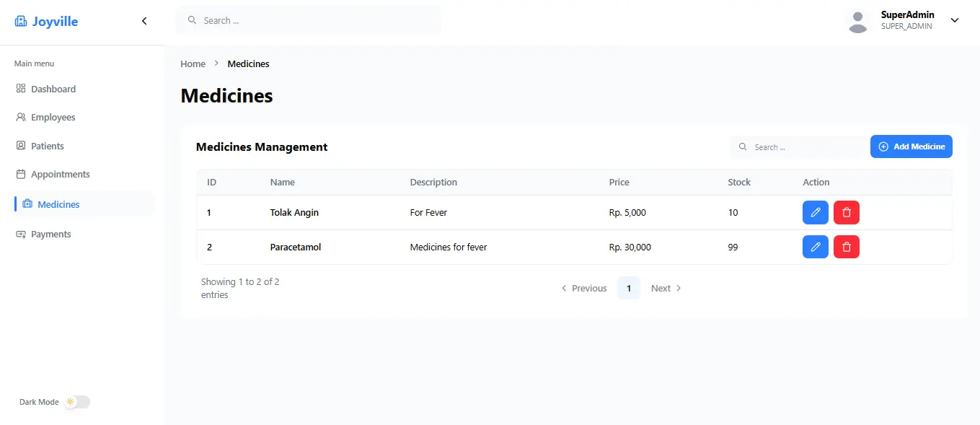Viewport: 980px width, 425px height.
Task: Open the Patients menu item
Action: (47, 146)
